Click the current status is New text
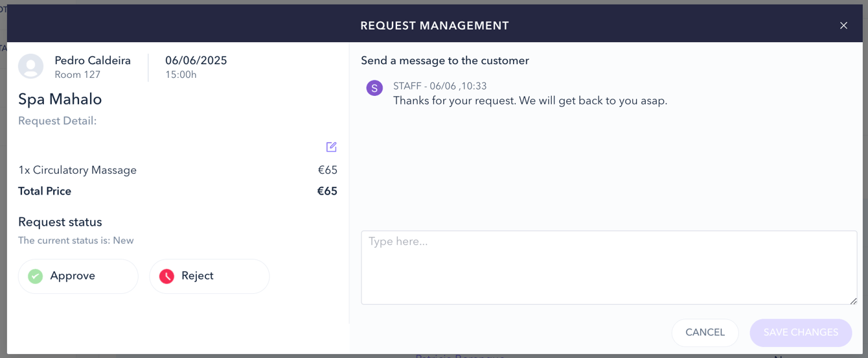Screen dimensions: 868x358 pyautogui.click(x=76, y=241)
